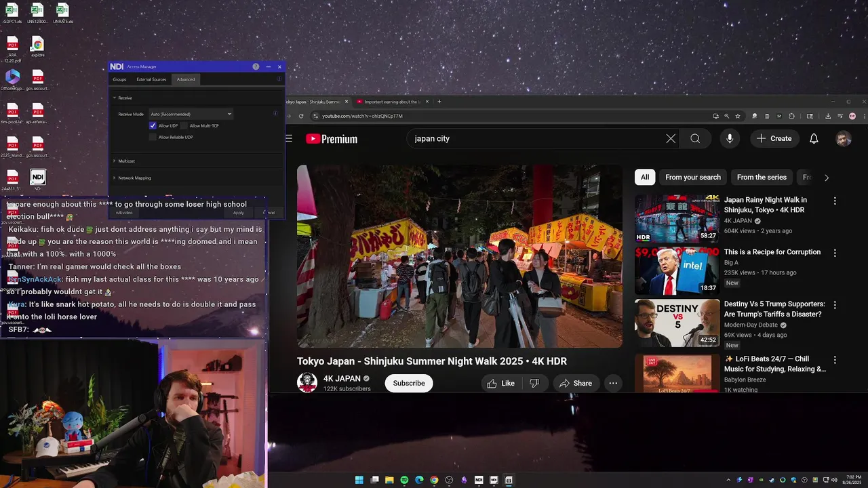Click the help question mark in Access Manager
Viewport: 868px width, 488px height.
(256, 66)
